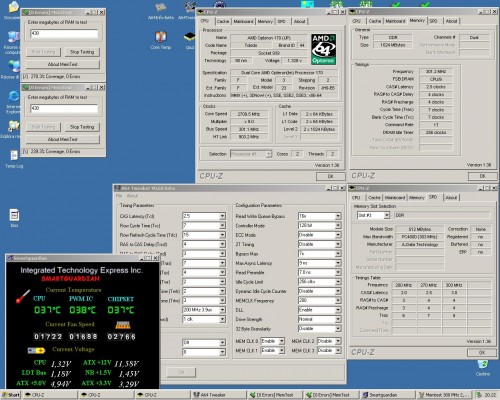Click the lower MemTest window title icon

point(25,87)
